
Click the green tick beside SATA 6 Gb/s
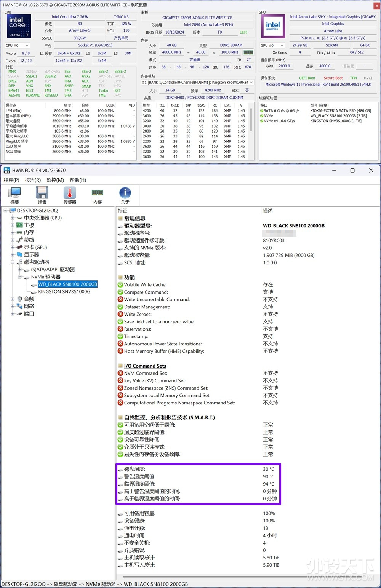pos(262,111)
